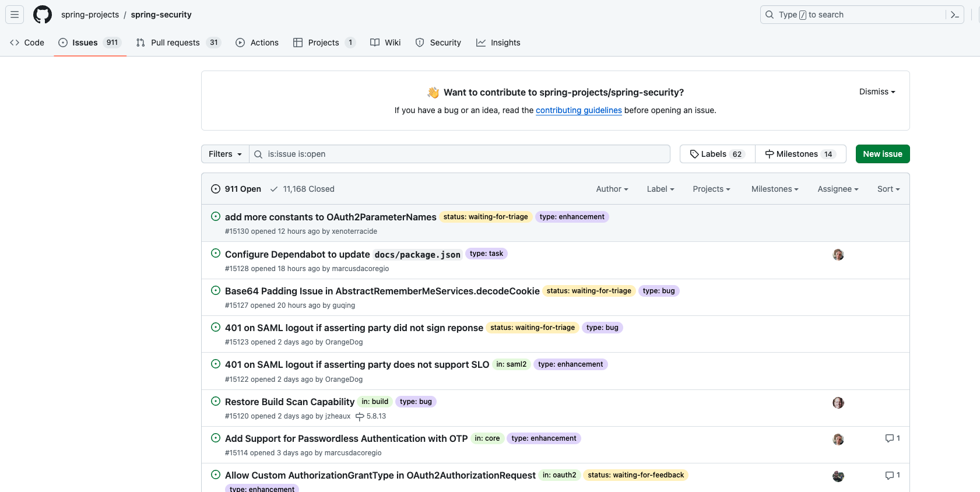Filter by 'in: core' label
980x492 pixels.
tap(487, 438)
